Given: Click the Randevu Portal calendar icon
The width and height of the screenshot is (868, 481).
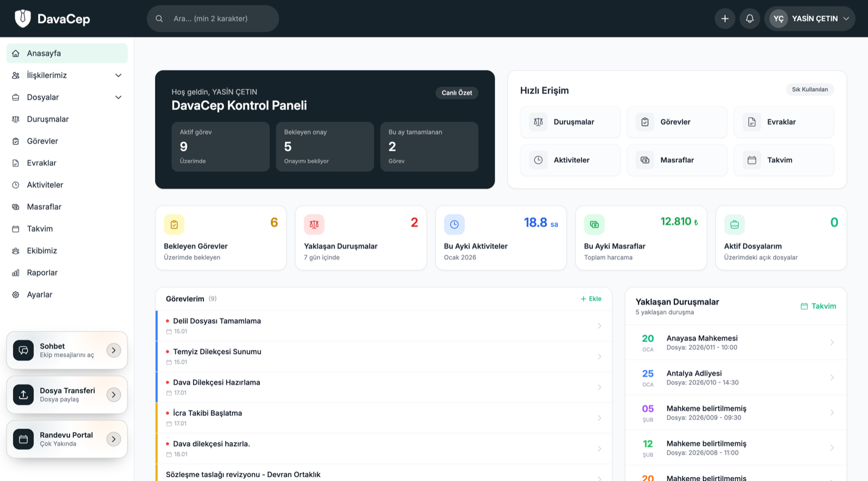Looking at the screenshot, I should 23,439.
